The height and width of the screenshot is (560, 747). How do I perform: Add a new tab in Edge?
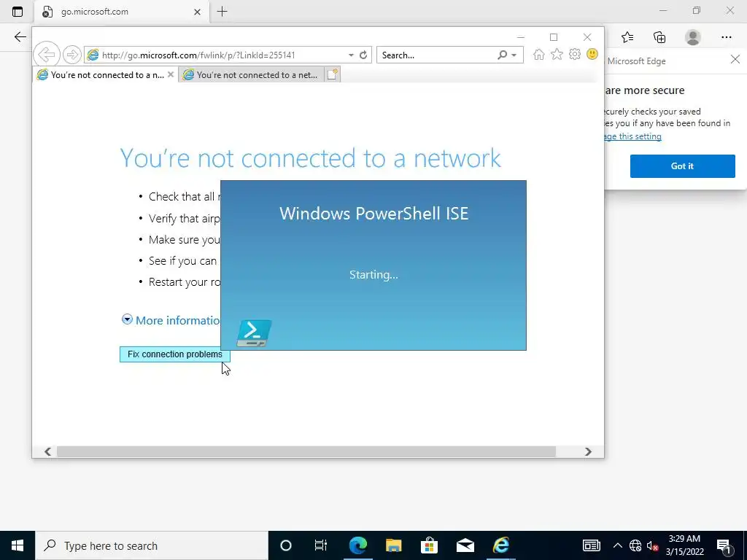(222, 12)
